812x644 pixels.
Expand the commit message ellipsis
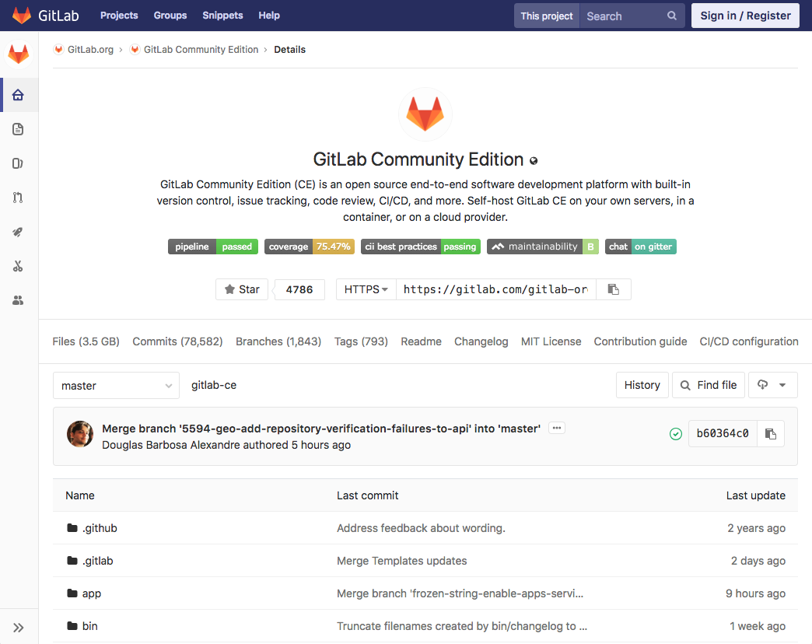[556, 428]
